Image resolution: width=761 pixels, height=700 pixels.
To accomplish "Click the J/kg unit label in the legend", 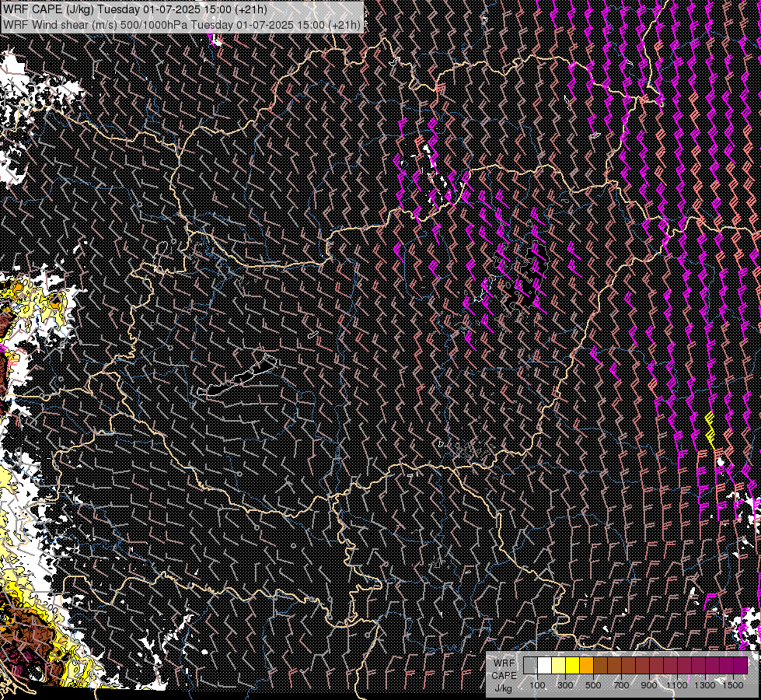I will tap(503, 688).
